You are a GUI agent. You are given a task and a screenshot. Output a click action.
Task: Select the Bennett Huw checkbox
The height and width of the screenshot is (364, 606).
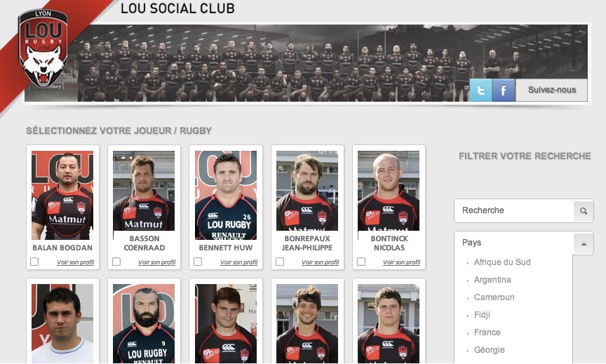coord(198,262)
